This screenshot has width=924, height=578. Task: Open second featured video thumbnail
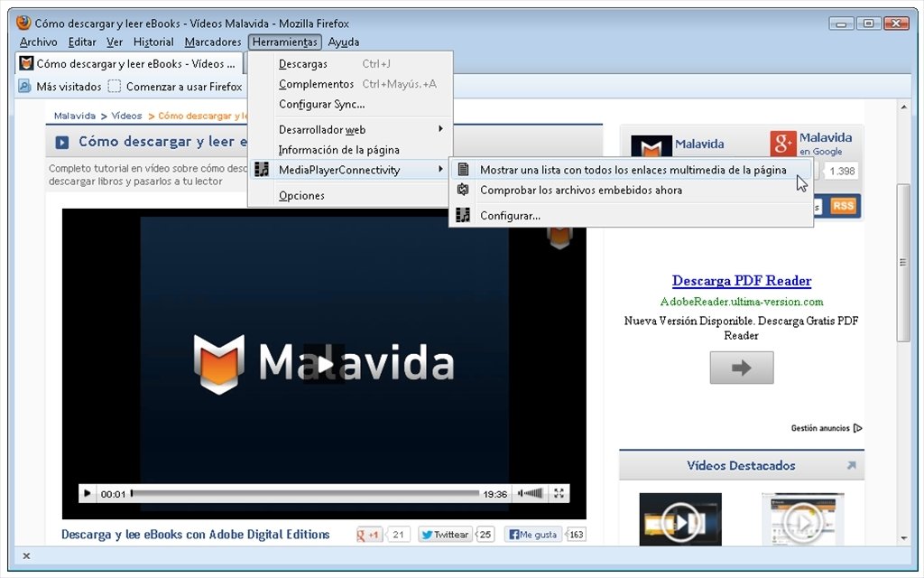[802, 519]
